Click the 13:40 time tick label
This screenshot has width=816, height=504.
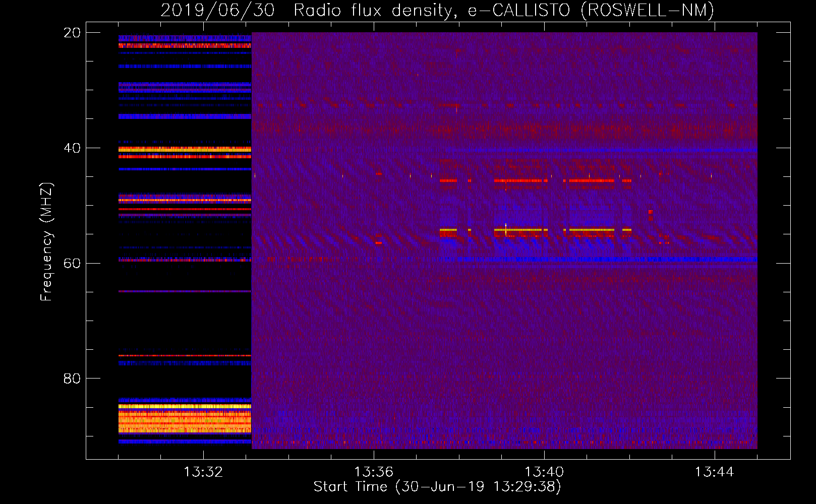pyautogui.click(x=544, y=472)
